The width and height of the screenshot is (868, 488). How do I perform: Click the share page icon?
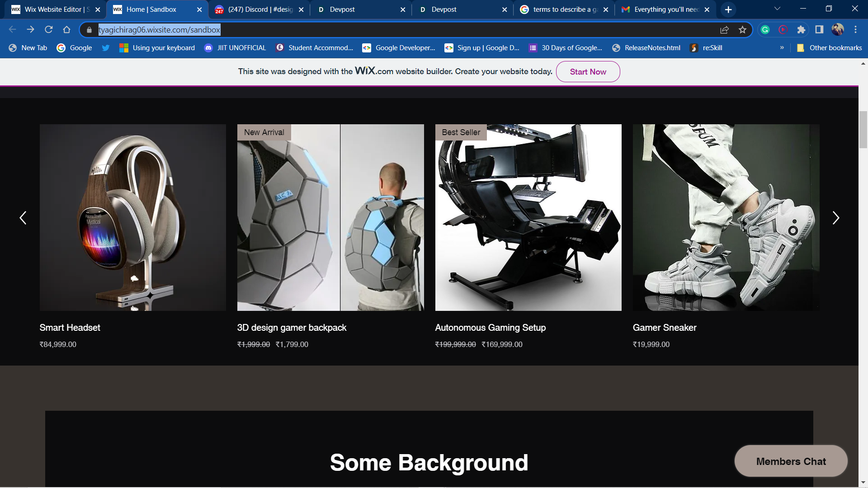tap(724, 30)
